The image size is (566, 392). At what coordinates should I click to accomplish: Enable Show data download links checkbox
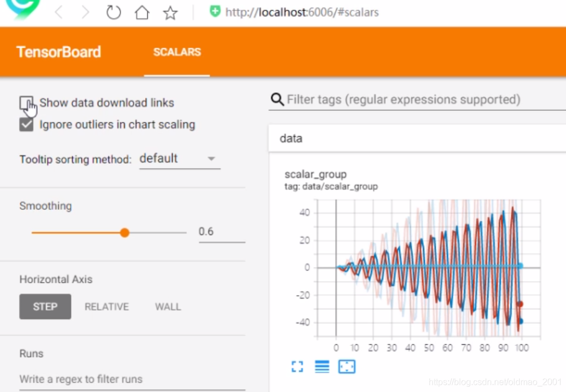point(26,103)
